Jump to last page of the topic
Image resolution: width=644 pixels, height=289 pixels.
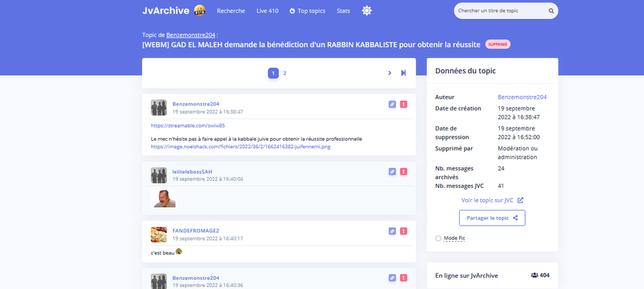pyautogui.click(x=404, y=74)
